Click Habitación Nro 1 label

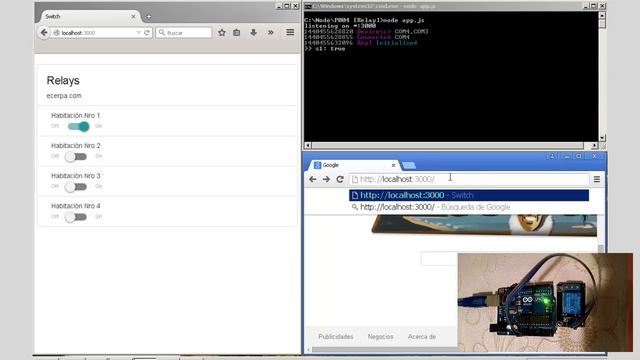click(x=76, y=116)
